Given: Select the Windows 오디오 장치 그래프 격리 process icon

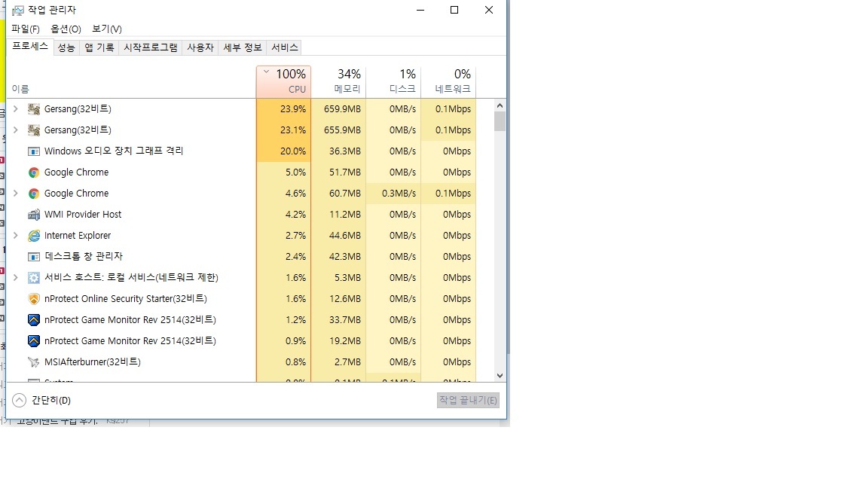Looking at the screenshot, I should pyautogui.click(x=34, y=151).
